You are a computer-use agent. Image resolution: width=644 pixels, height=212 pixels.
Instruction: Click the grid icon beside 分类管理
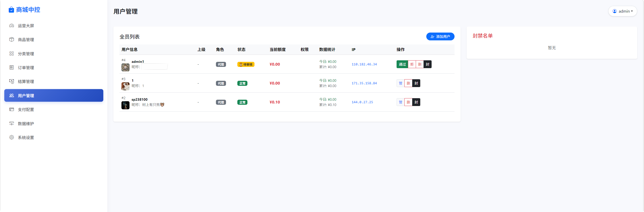[x=12, y=54]
